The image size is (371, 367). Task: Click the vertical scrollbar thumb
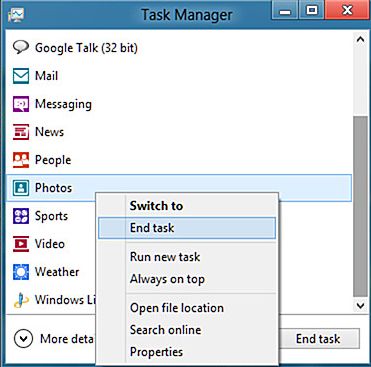[x=360, y=206]
